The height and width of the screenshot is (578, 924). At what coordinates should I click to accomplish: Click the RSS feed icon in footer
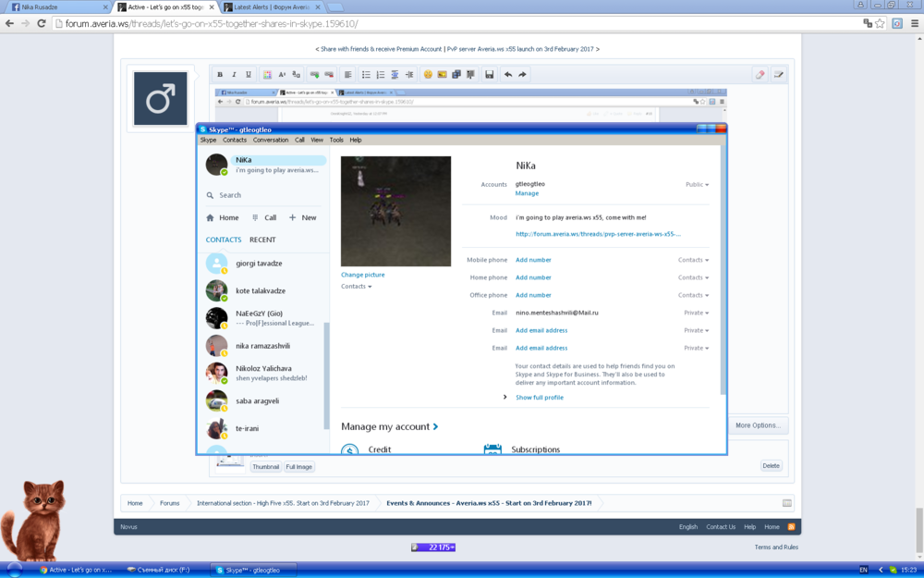(791, 527)
